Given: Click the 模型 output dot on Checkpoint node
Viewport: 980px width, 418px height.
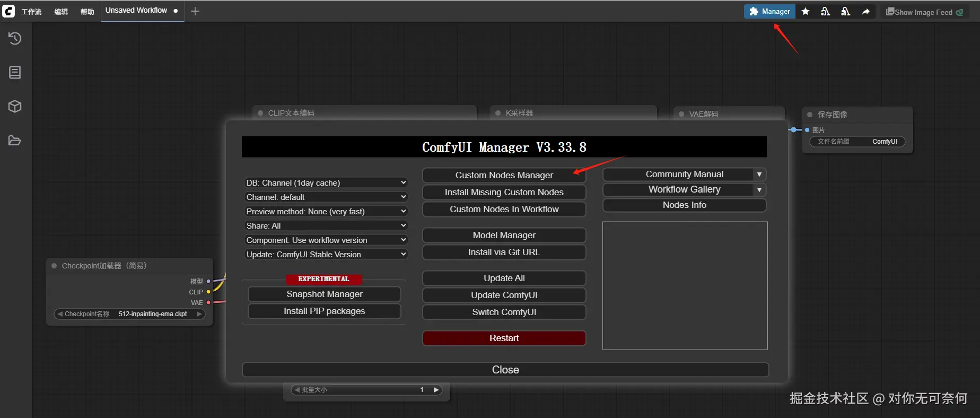Looking at the screenshot, I should [x=208, y=281].
